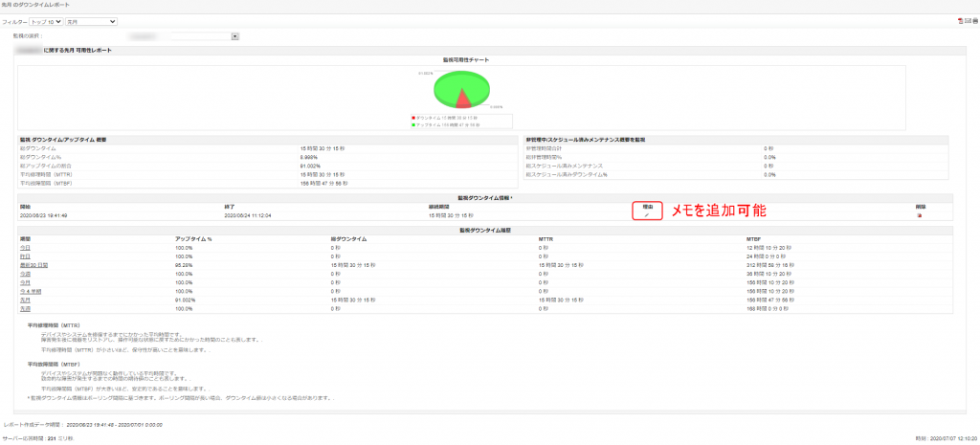
Task: Open the 先月 period filter dropdown
Action: [x=91, y=21]
